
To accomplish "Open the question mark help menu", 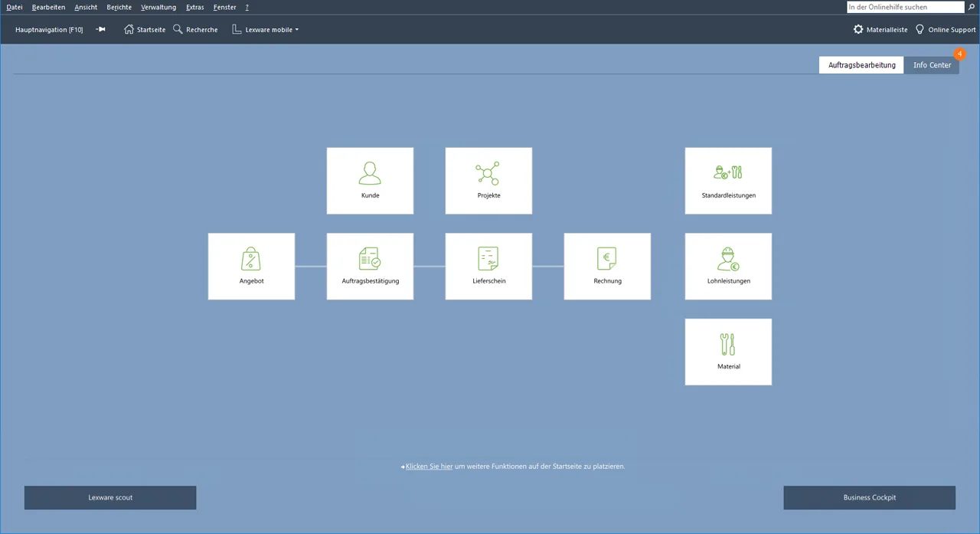I will click(247, 7).
